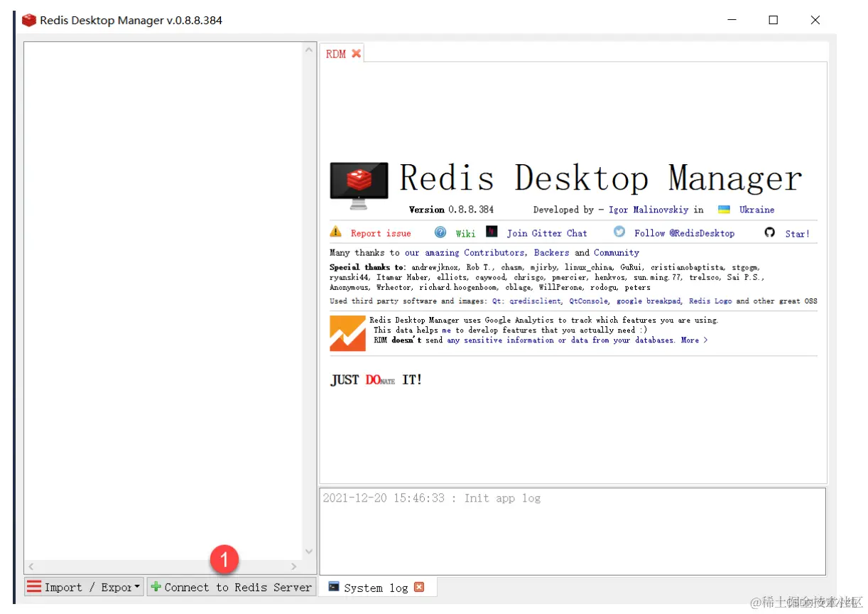Click the JUST DONATE IT! text
The image size is (868, 614).
[376, 379]
